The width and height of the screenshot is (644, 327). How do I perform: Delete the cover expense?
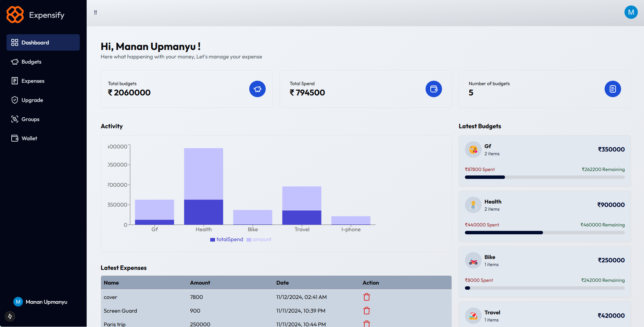click(367, 297)
